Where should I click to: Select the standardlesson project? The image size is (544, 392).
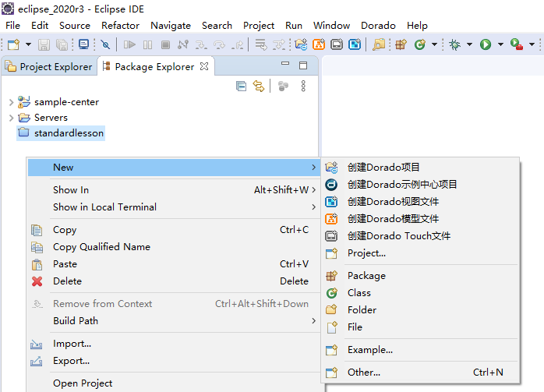61,133
